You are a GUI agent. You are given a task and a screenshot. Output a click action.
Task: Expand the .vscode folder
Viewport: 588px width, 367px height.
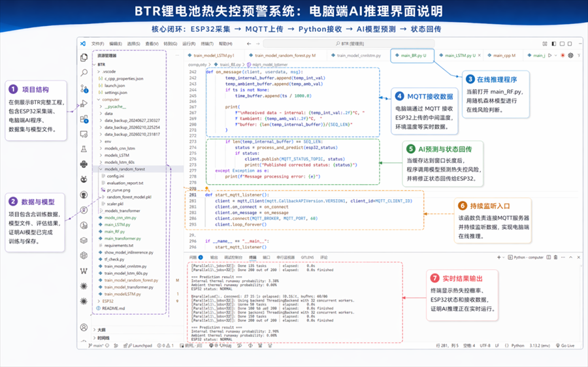[x=109, y=72]
